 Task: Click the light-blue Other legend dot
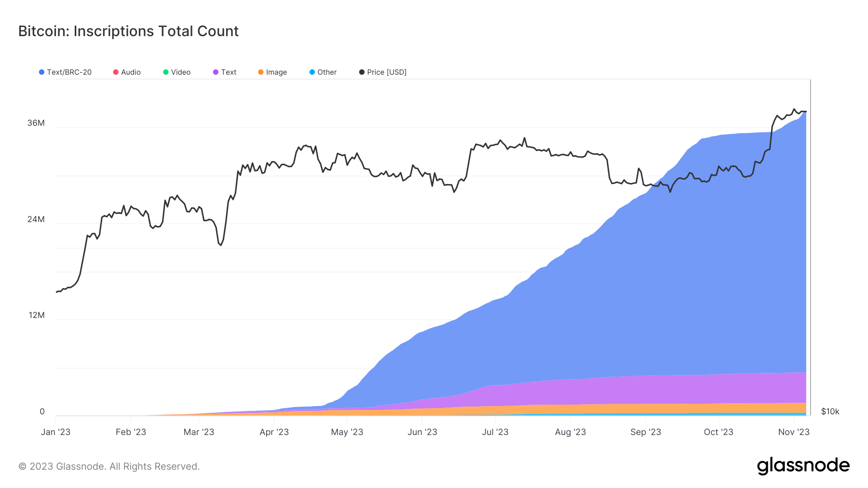[312, 72]
